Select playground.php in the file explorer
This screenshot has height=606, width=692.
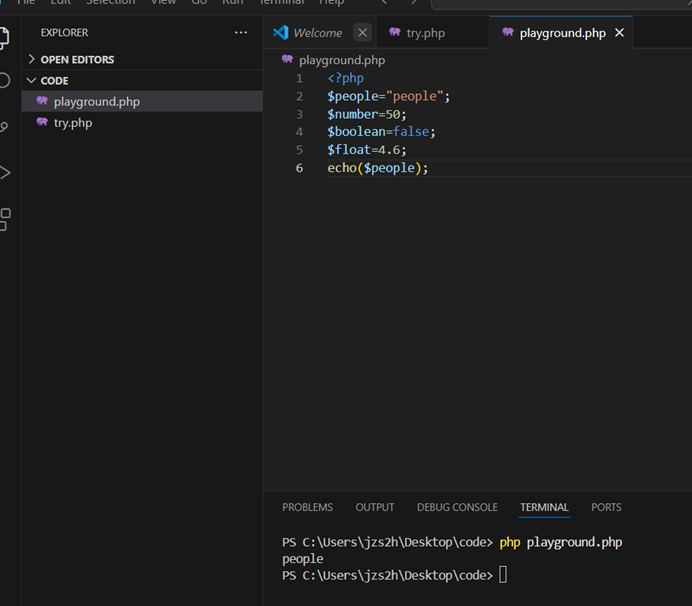142,102
